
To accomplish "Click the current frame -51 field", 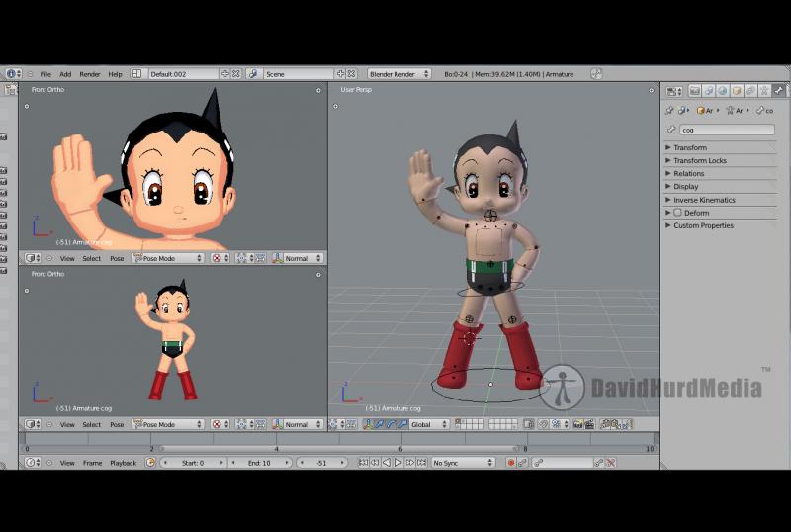I will (x=321, y=463).
